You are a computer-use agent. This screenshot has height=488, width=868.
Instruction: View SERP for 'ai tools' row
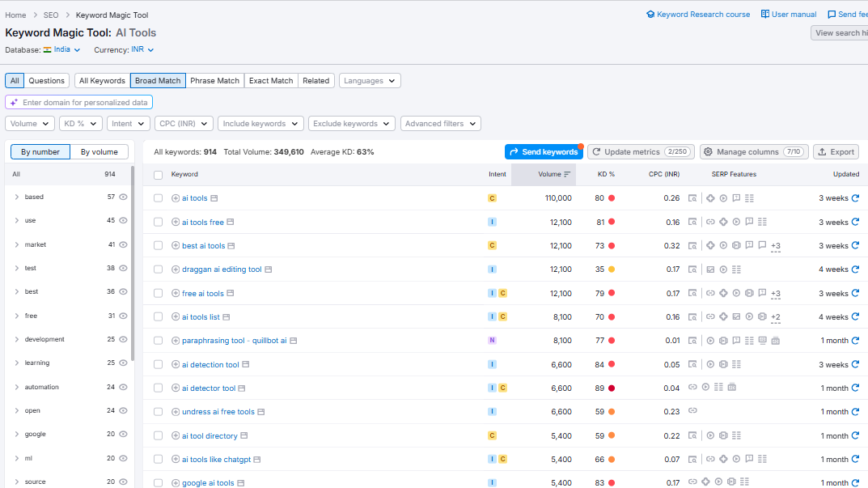[692, 198]
